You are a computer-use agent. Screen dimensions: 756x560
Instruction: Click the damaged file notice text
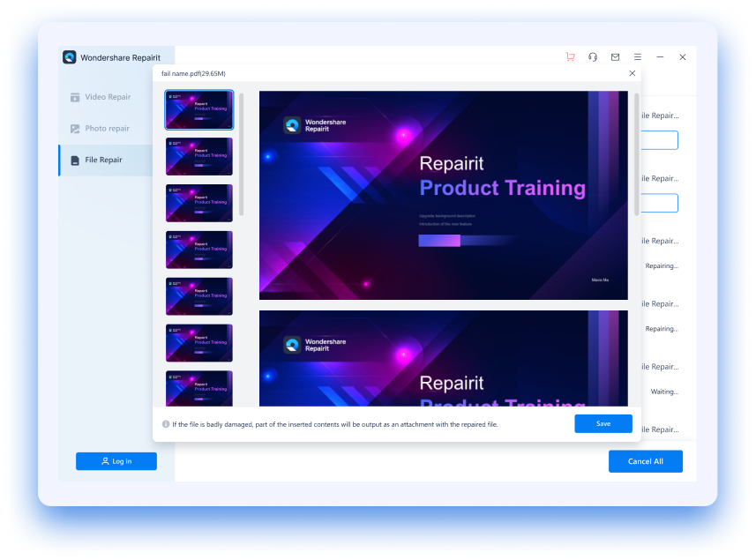click(x=335, y=424)
